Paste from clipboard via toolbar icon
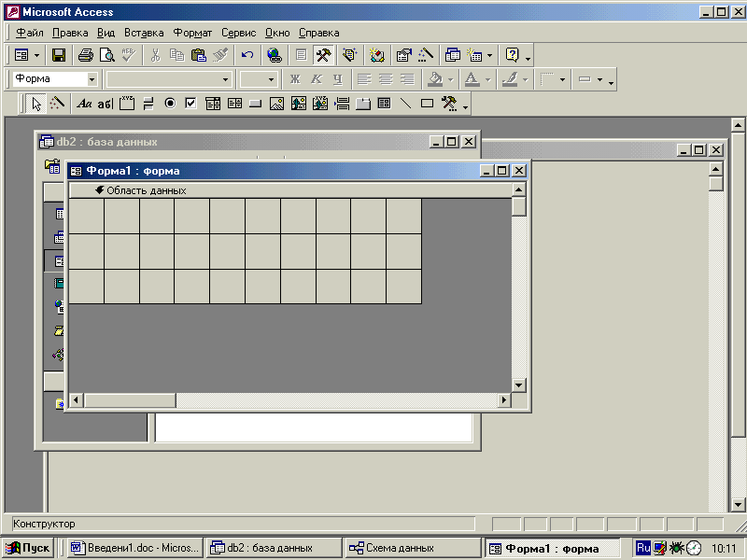The height and width of the screenshot is (560, 747). tap(198, 55)
